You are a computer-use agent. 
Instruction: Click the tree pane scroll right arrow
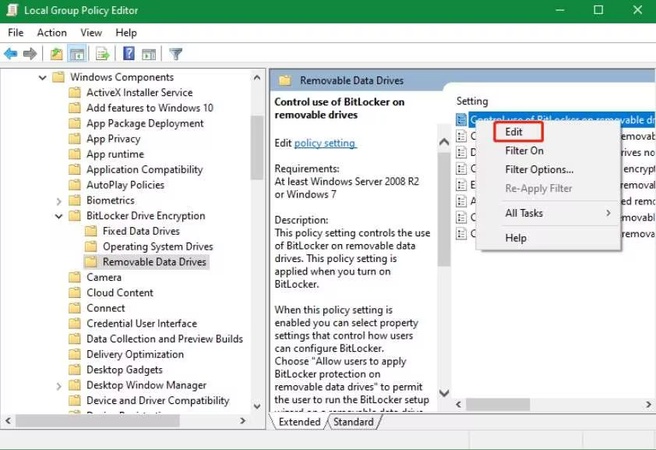pyautogui.click(x=243, y=421)
